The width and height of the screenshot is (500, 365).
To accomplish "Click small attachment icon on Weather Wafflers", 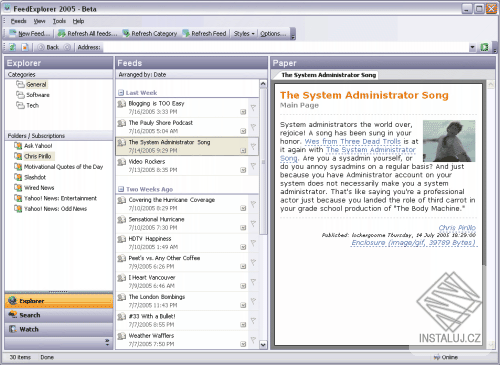I will [x=243, y=344].
